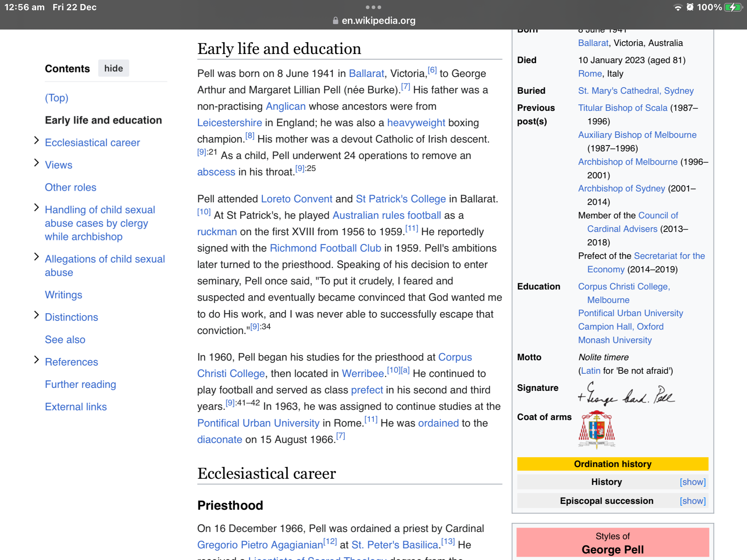Open the coat of arms image

tap(596, 429)
